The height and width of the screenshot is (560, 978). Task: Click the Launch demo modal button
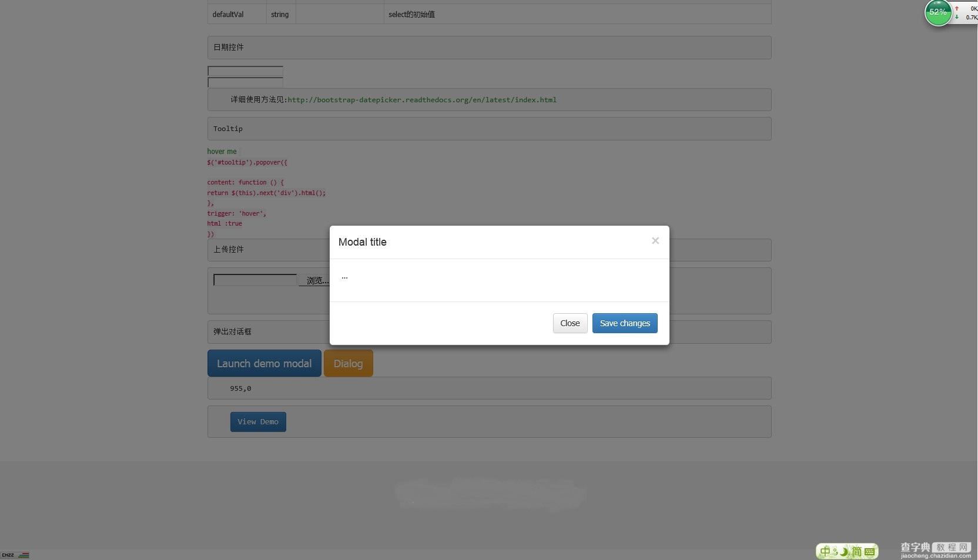(264, 363)
